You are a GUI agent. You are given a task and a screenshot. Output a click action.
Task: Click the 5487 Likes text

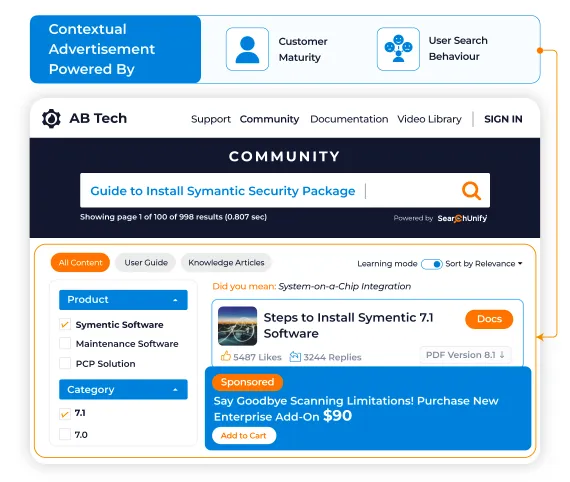257,357
